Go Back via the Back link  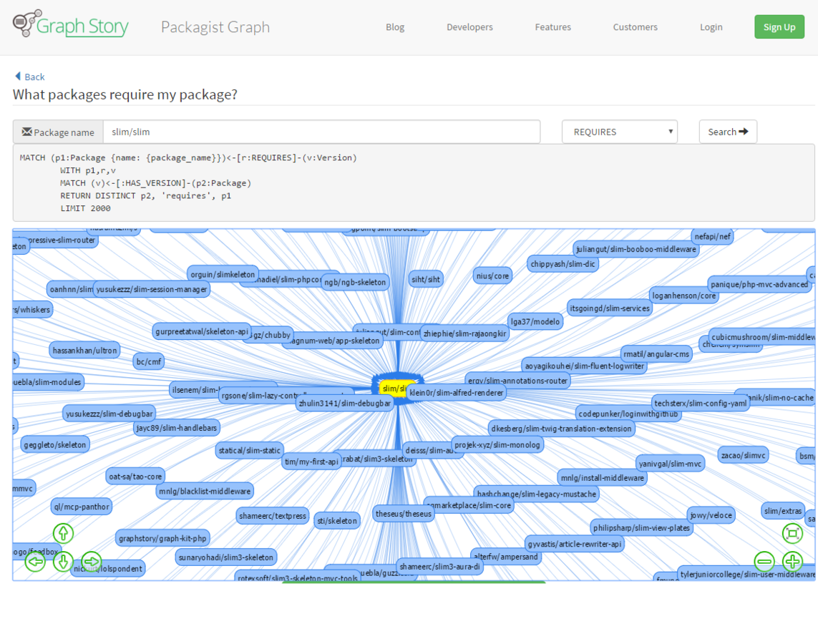click(x=34, y=77)
